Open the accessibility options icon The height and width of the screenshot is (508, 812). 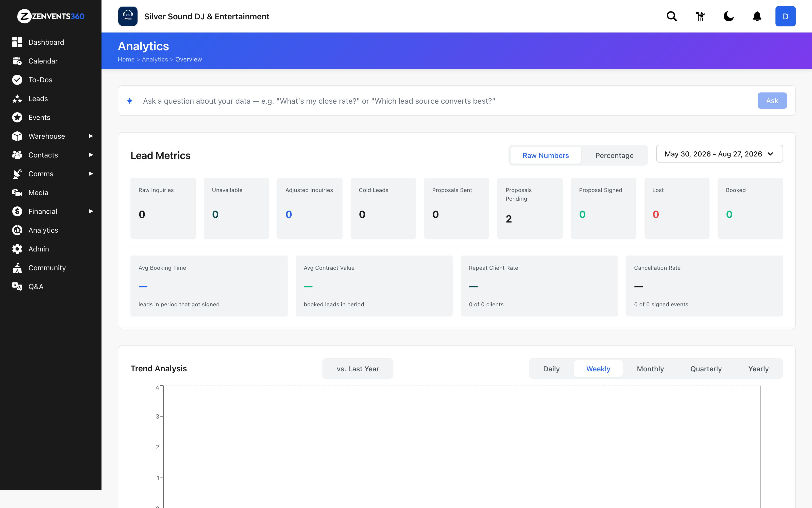tap(700, 16)
